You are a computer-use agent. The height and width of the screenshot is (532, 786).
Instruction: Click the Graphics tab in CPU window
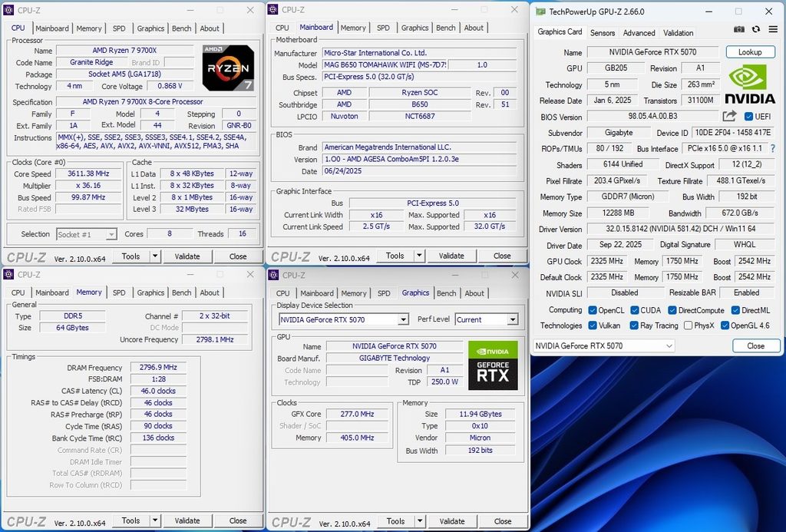pyautogui.click(x=150, y=28)
